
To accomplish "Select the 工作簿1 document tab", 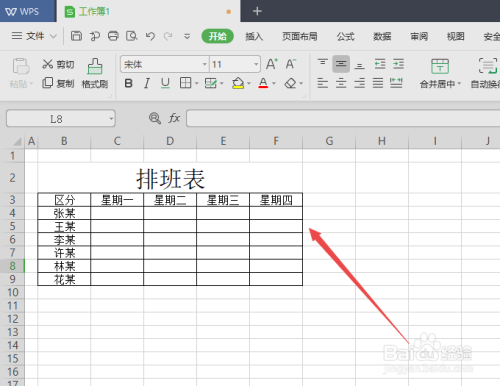I will point(148,12).
